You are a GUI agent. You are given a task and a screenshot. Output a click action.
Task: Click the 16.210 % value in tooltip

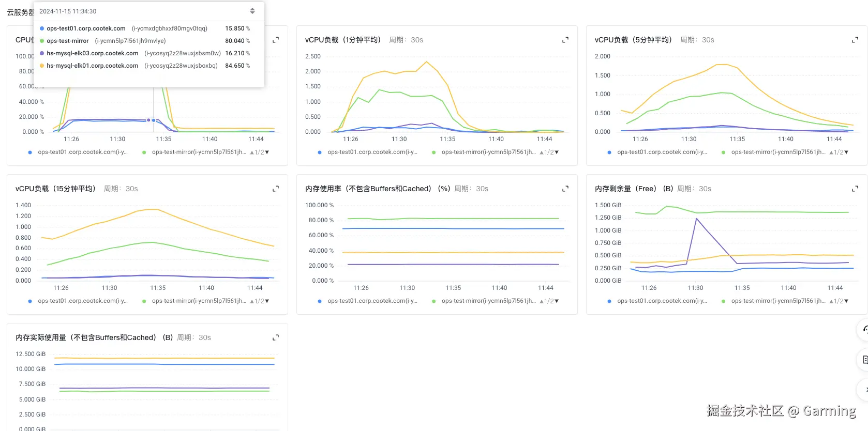pos(237,53)
